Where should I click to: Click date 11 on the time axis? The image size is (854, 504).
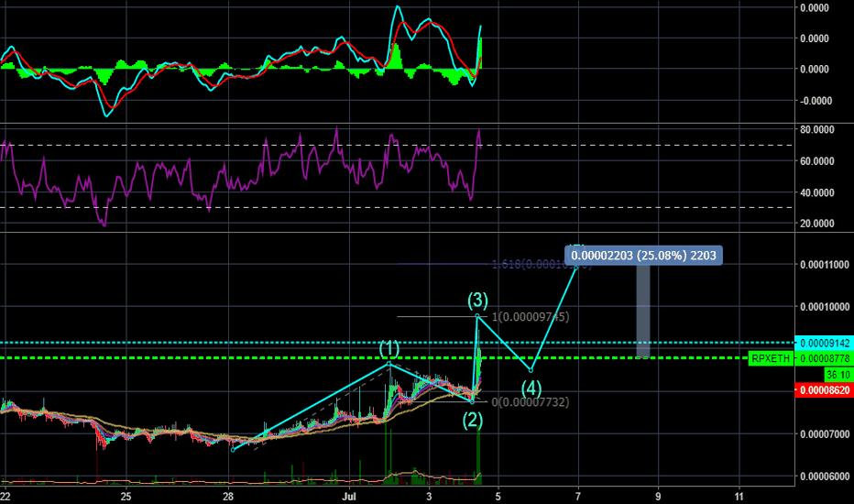(x=739, y=497)
